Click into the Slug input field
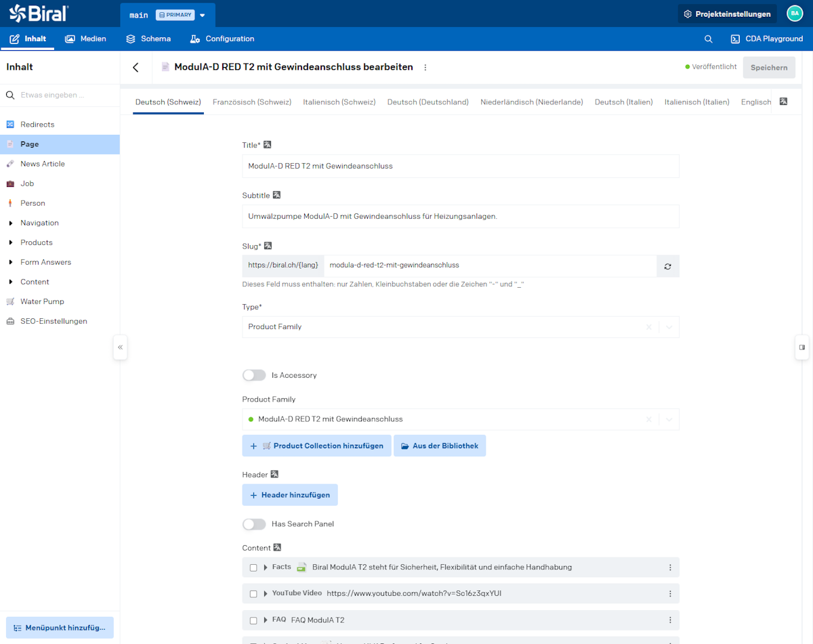This screenshot has height=644, width=813. tap(490, 266)
